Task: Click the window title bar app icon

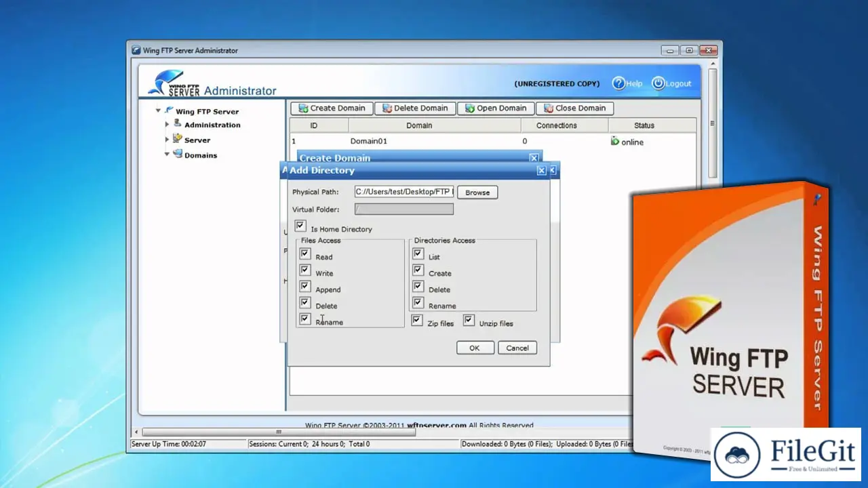Action: coord(136,51)
